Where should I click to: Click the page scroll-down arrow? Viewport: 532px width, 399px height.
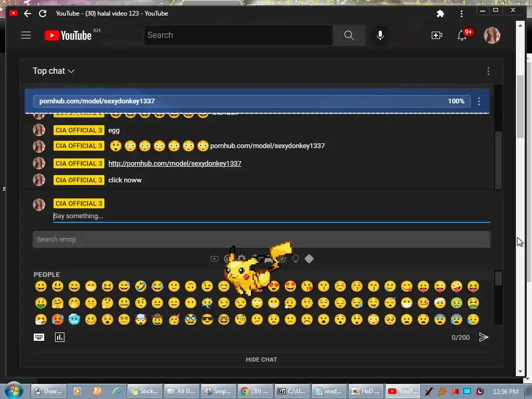[x=520, y=371]
